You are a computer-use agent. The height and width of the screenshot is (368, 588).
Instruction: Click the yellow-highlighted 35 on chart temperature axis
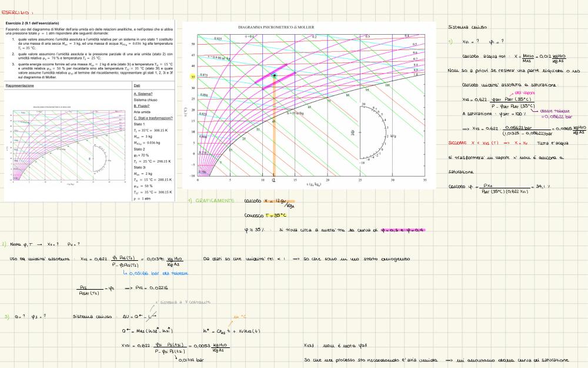point(193,77)
